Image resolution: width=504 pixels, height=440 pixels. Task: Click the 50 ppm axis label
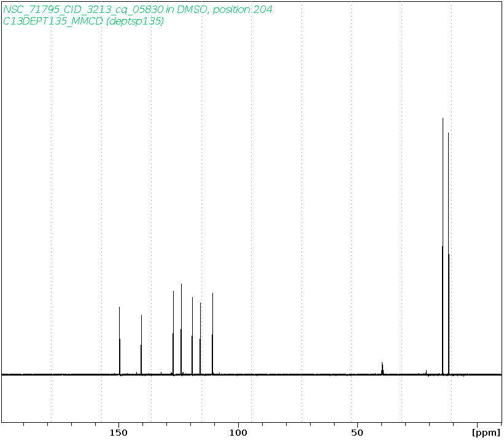click(x=357, y=432)
